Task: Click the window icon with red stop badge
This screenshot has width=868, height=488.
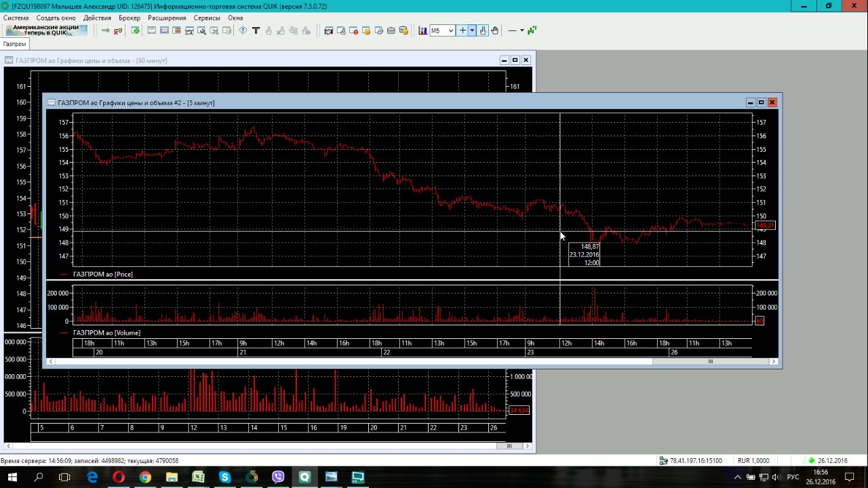Action: point(353,30)
